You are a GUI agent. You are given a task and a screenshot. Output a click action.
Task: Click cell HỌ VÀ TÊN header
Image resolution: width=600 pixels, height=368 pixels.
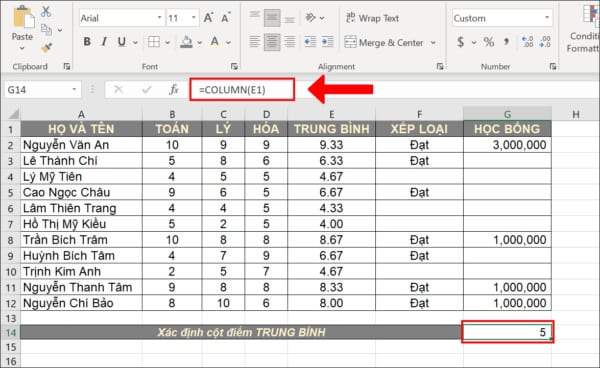(81, 129)
